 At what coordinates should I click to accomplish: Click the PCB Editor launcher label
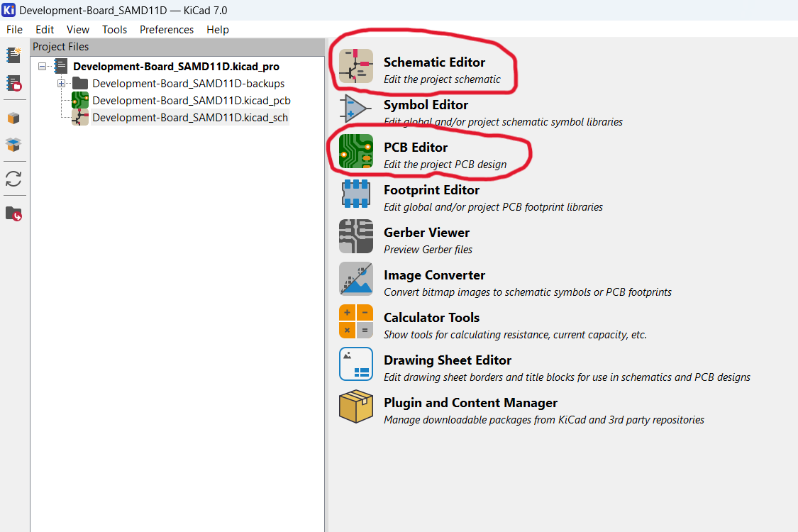[416, 148]
